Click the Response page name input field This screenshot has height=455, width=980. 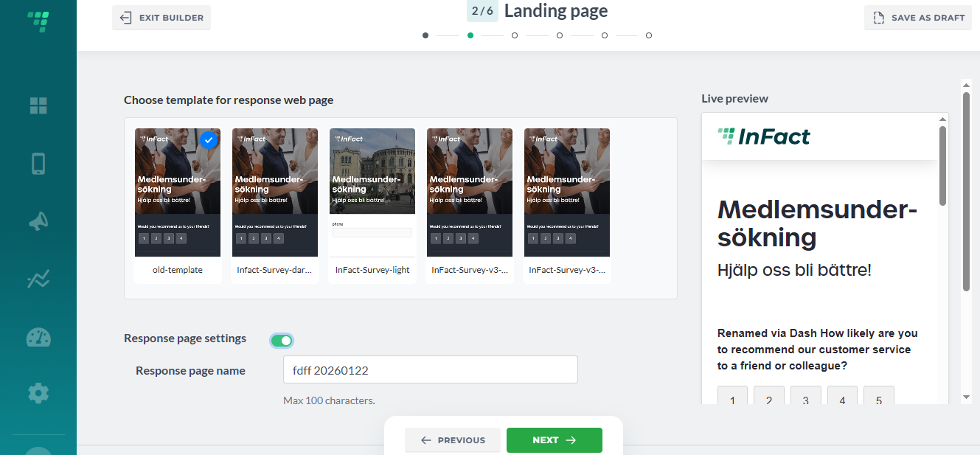pos(431,370)
